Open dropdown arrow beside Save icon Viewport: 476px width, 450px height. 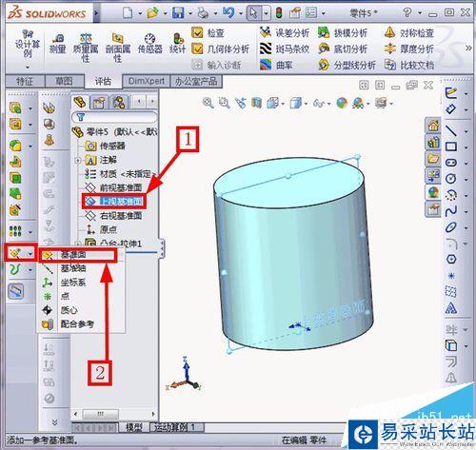(190, 13)
